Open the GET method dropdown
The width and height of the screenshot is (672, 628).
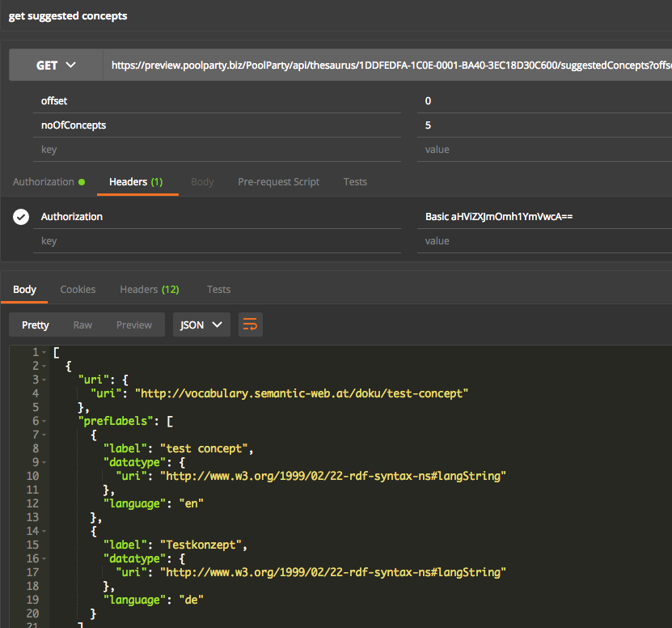click(x=56, y=65)
